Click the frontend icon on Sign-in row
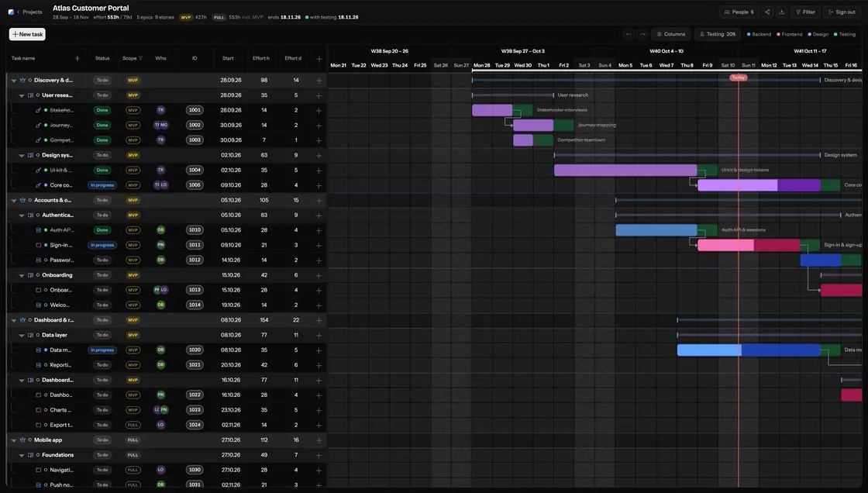 (x=38, y=245)
